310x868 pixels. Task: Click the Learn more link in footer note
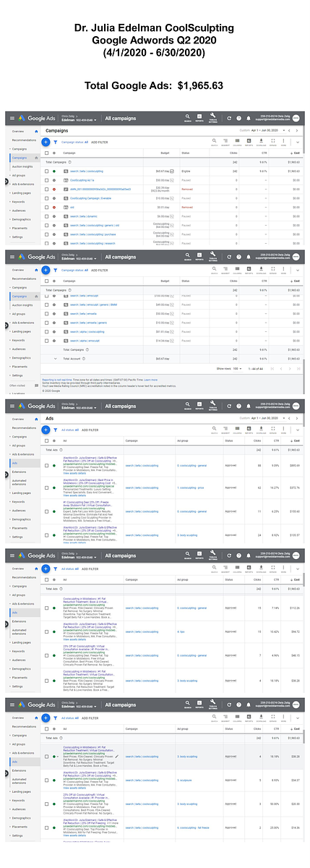pyautogui.click(x=150, y=380)
